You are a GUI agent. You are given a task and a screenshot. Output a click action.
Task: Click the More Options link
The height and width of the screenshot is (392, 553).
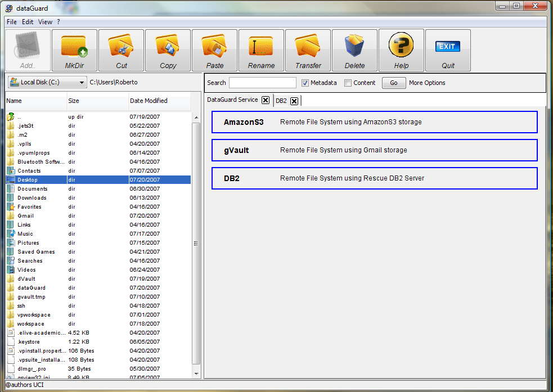tap(427, 83)
